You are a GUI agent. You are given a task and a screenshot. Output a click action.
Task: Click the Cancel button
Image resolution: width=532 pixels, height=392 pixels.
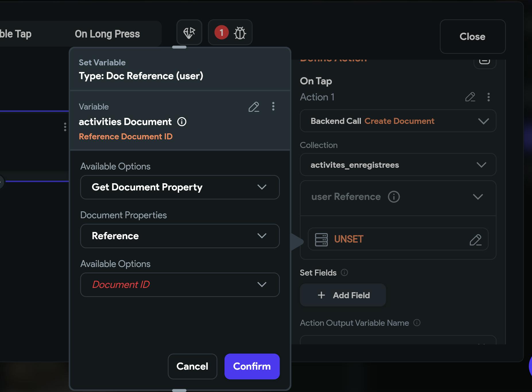[192, 366]
